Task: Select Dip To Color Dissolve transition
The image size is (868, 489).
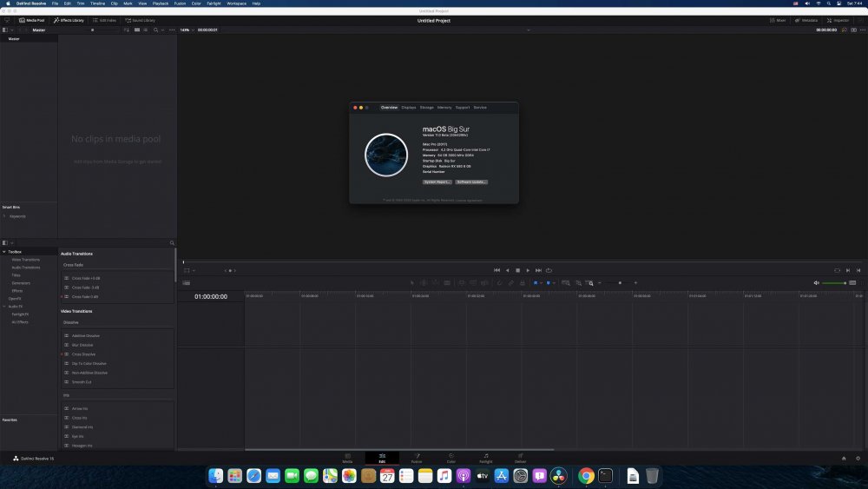Action: tap(89, 364)
